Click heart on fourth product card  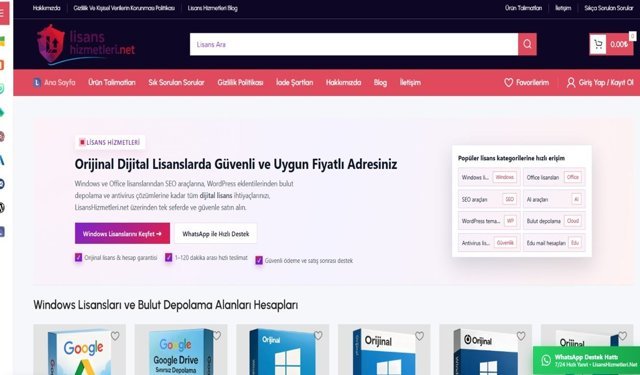point(420,336)
